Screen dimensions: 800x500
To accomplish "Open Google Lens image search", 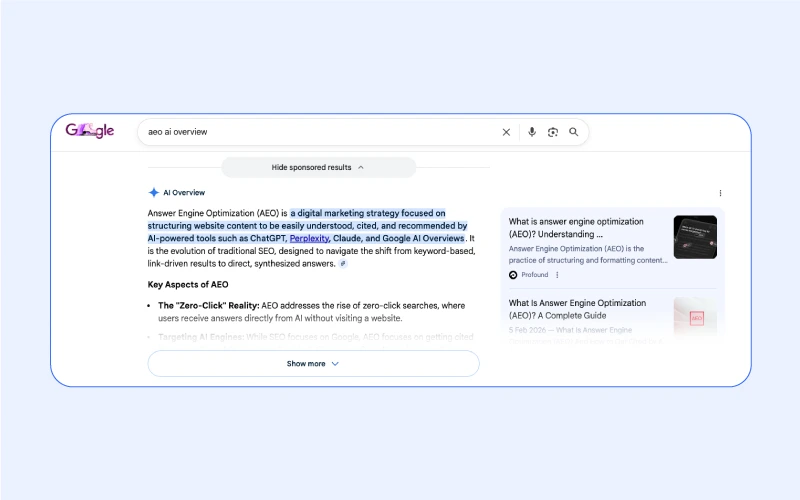I will coord(553,132).
